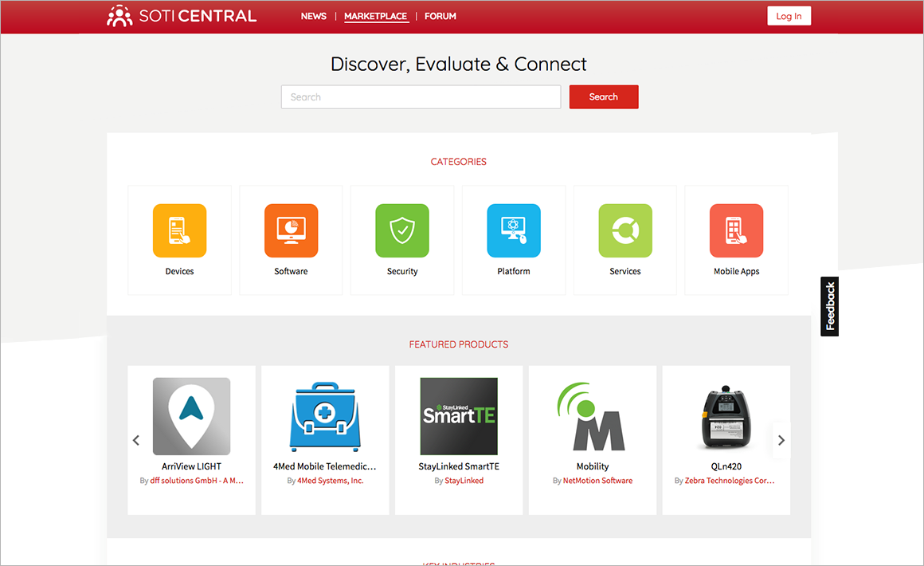Visit 4Med Systems, Inc. vendor link
Image resolution: width=924 pixels, height=566 pixels.
pos(331,481)
